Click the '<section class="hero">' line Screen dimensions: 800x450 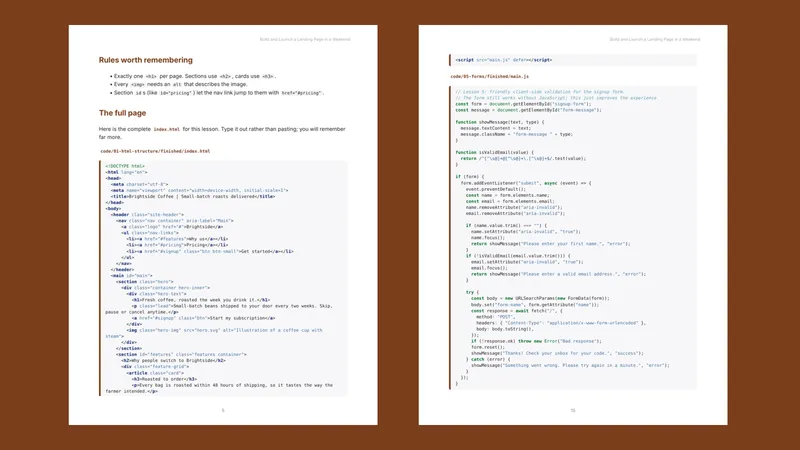[144, 282]
